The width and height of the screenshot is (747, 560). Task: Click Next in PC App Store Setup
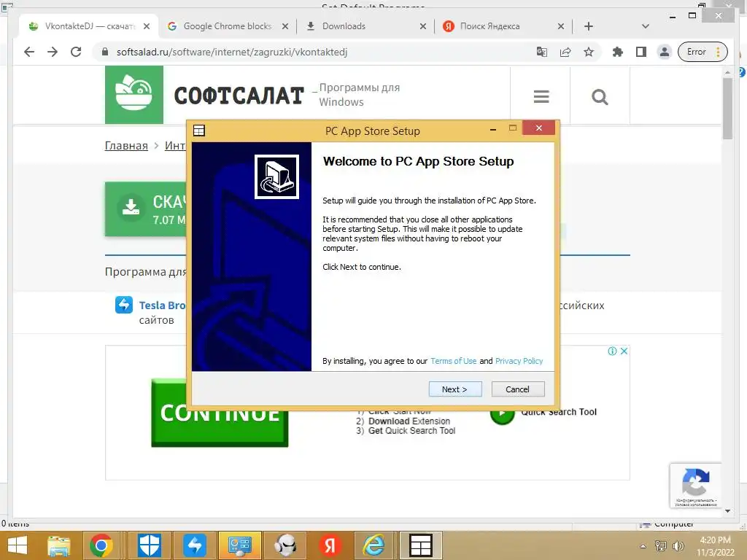pos(455,389)
